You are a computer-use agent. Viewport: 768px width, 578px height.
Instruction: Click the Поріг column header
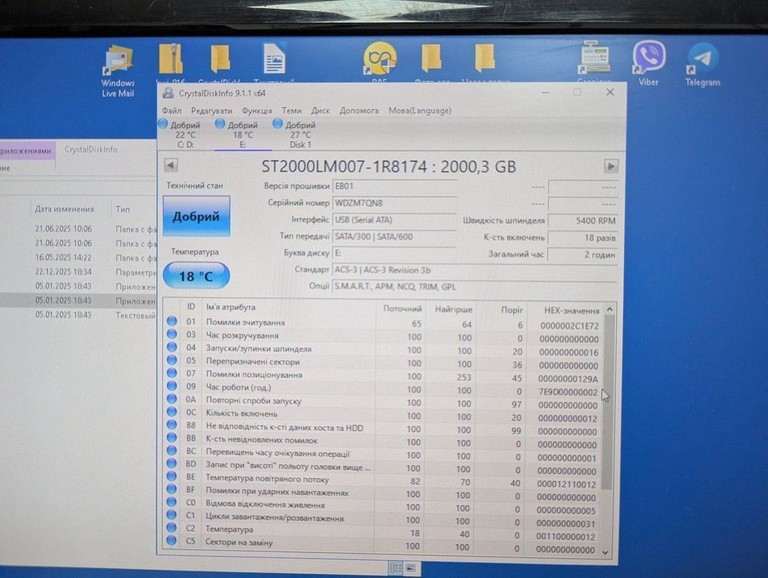[x=502, y=310]
